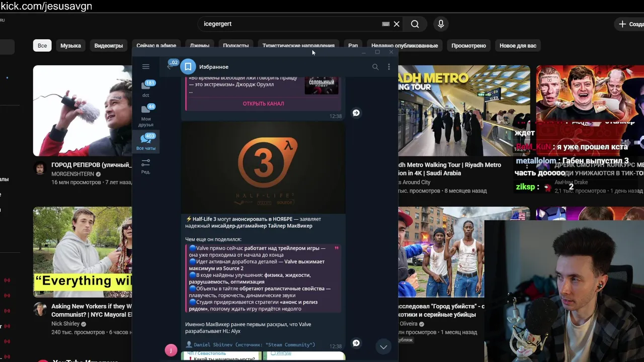Select the Рэп filter chip
Viewport: 644px width, 362px height.
[x=353, y=45]
